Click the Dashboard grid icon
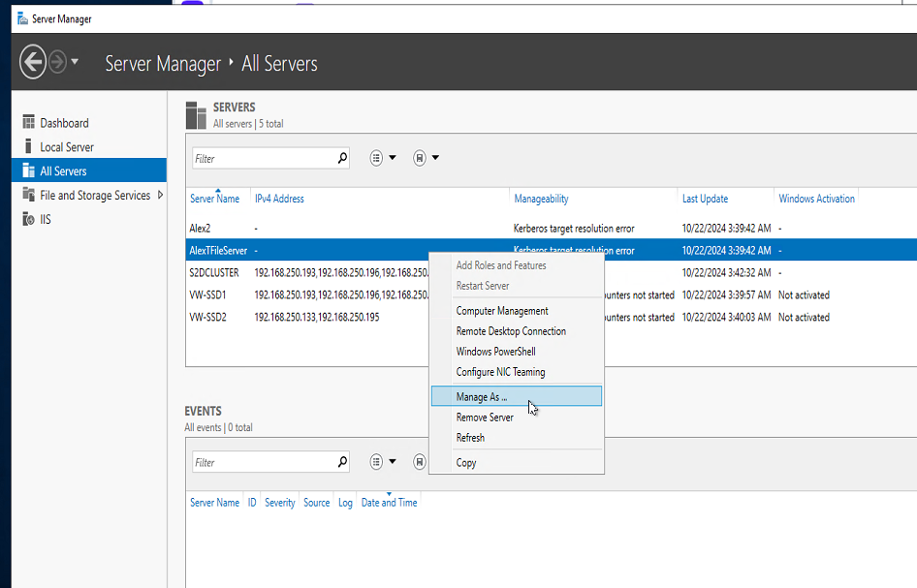Viewport: 917px width, 588px height. [28, 122]
